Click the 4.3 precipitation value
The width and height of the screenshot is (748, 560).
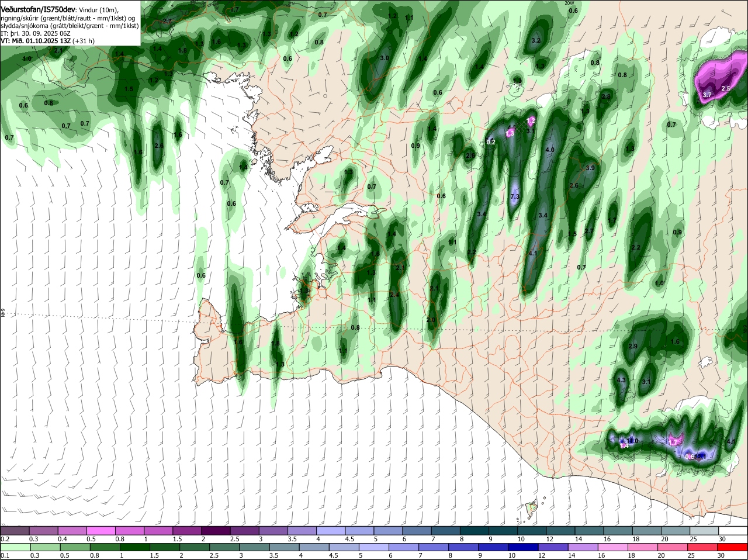pyautogui.click(x=621, y=381)
